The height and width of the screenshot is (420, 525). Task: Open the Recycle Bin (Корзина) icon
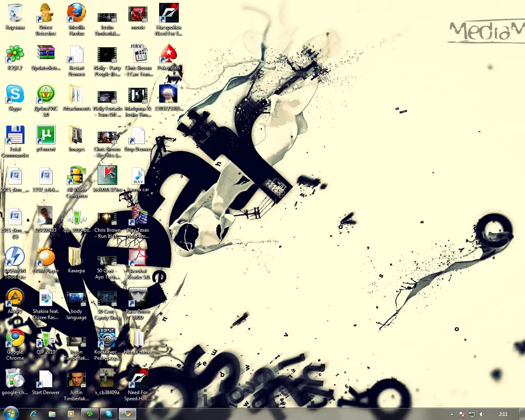[15, 15]
